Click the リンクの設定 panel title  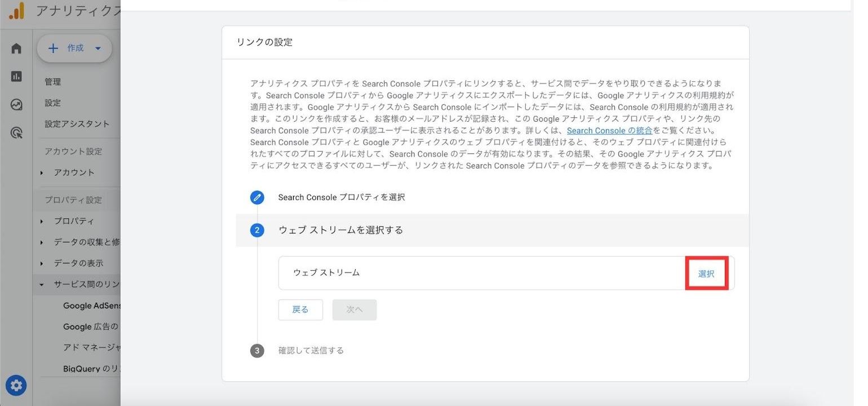pos(265,42)
